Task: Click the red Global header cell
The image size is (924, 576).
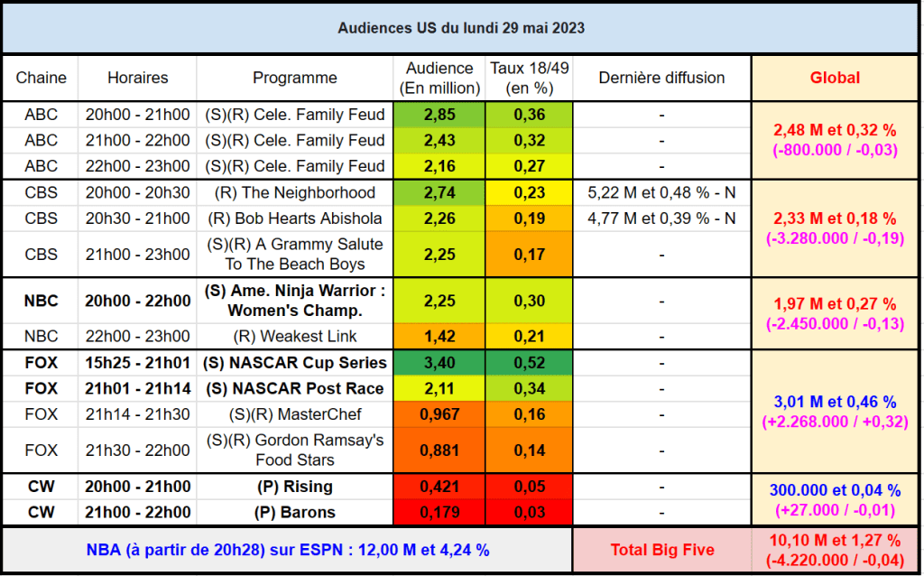Action: coord(835,78)
